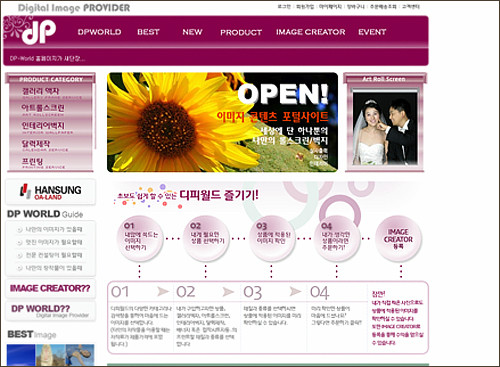Click step 04 circle bubble
Image resolution: width=500 pixels, height=367 pixels.
[x=337, y=239]
